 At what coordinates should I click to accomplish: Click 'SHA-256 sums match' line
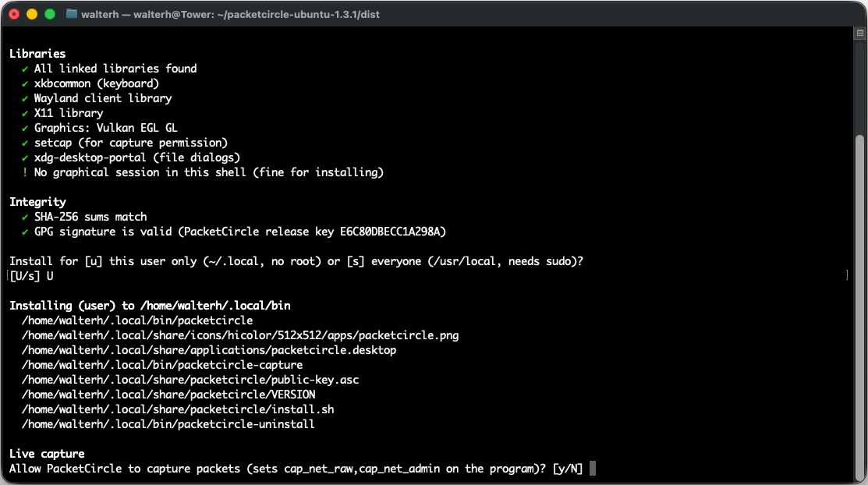point(90,217)
